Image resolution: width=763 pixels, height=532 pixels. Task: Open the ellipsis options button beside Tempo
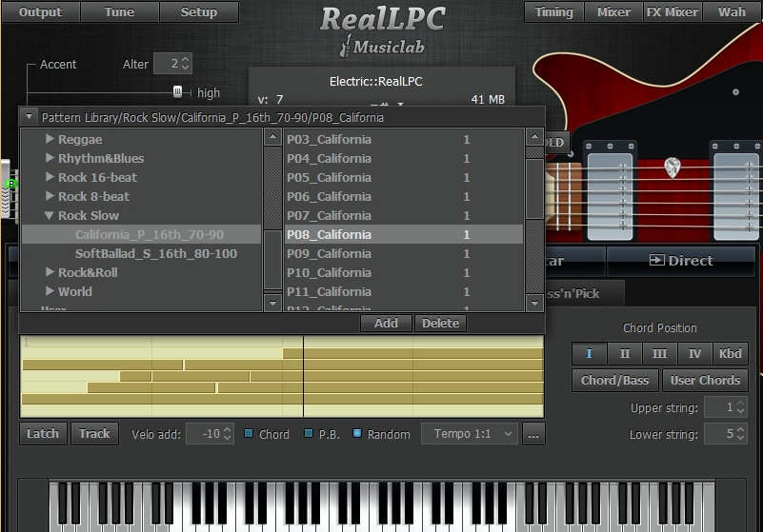coord(533,434)
